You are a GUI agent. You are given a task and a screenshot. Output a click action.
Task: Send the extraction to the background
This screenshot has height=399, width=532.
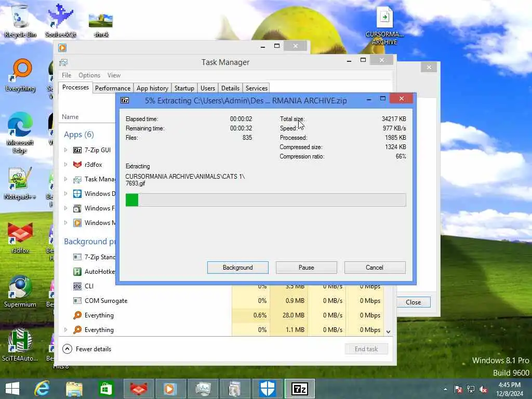(x=237, y=268)
